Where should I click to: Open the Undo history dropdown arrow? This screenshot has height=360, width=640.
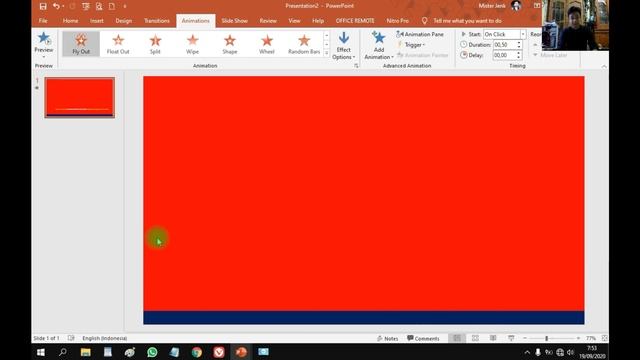click(63, 6)
